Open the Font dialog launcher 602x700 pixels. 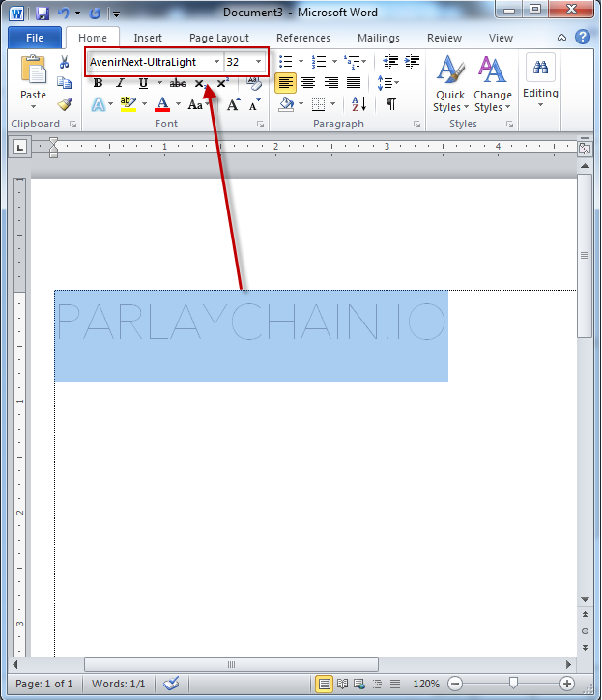[x=260, y=125]
